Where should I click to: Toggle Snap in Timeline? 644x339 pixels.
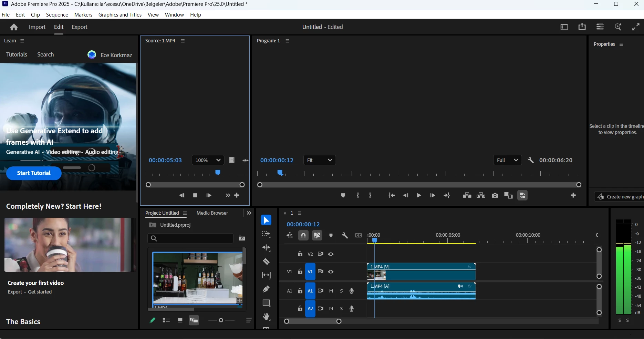(x=303, y=236)
